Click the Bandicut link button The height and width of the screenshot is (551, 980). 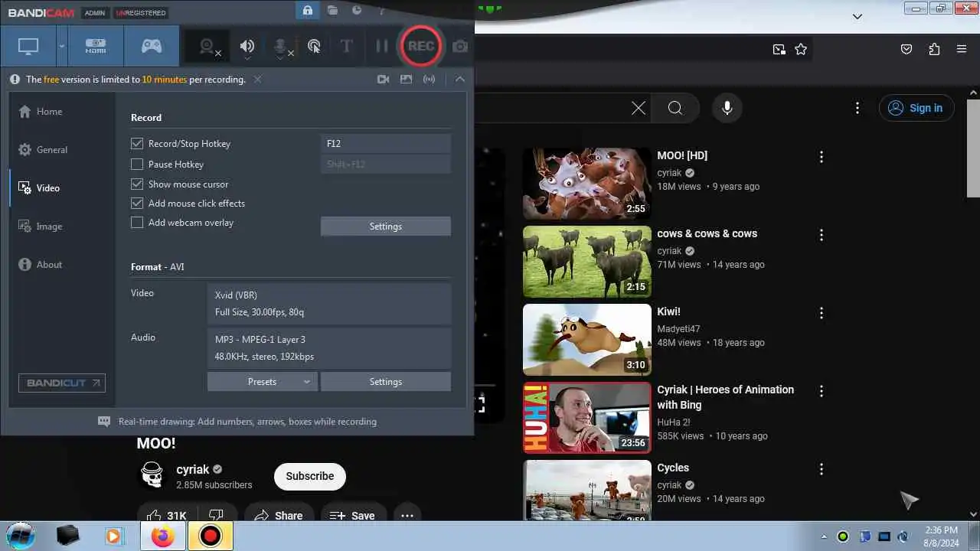[62, 383]
